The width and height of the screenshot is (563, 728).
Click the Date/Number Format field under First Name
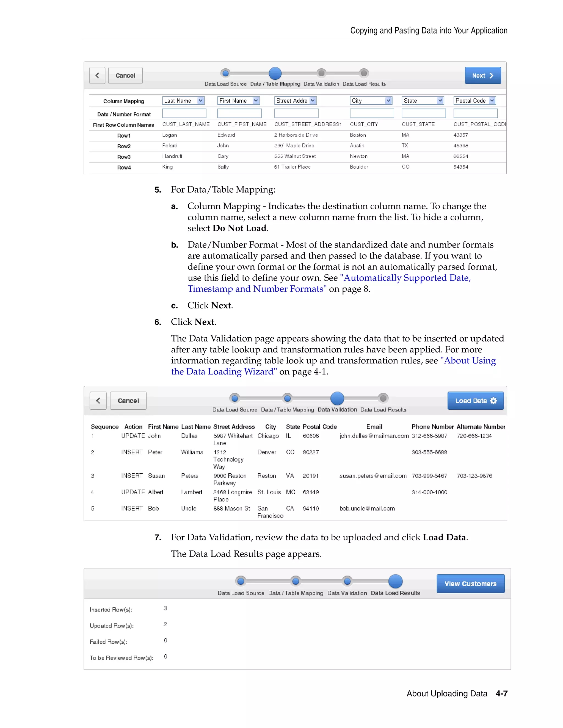pyautogui.click(x=239, y=113)
